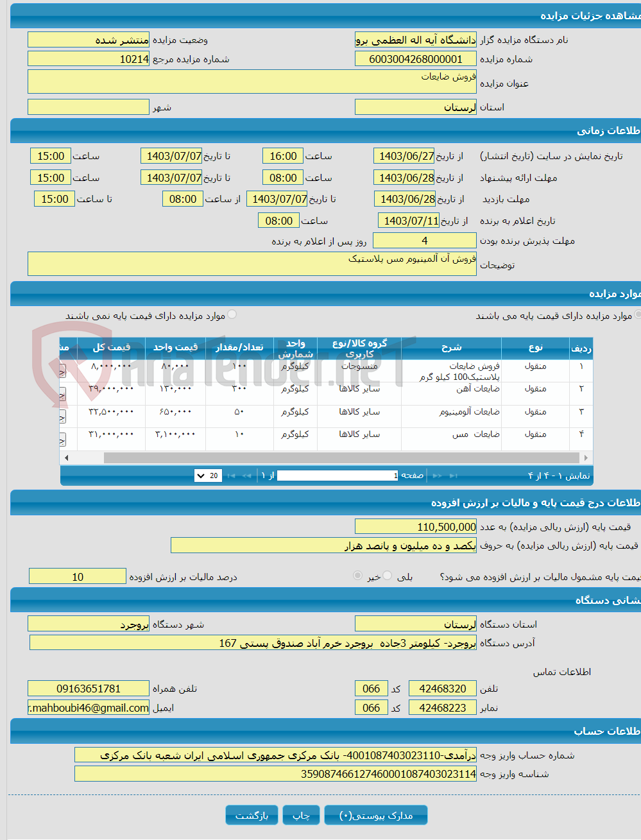Click the 'چاپ' print button
This screenshot has height=840, width=641.
tap(301, 815)
